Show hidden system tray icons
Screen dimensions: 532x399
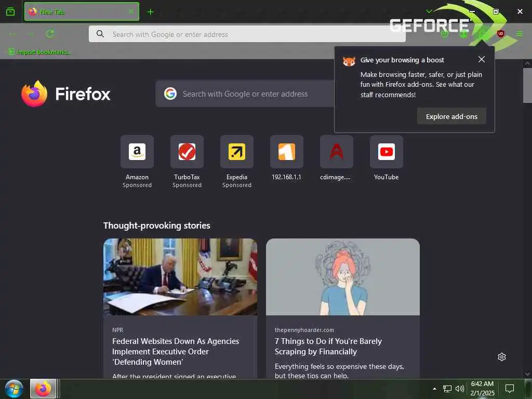pos(434,389)
